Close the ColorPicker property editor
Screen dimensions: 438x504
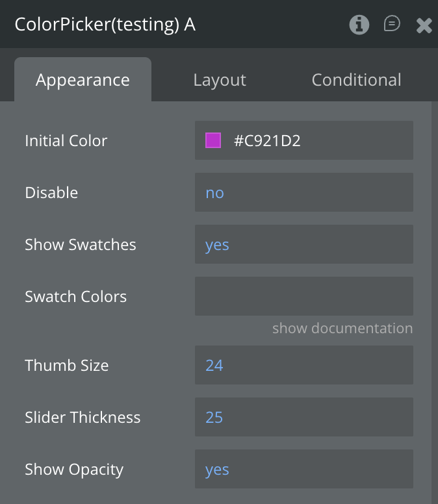[x=424, y=25]
